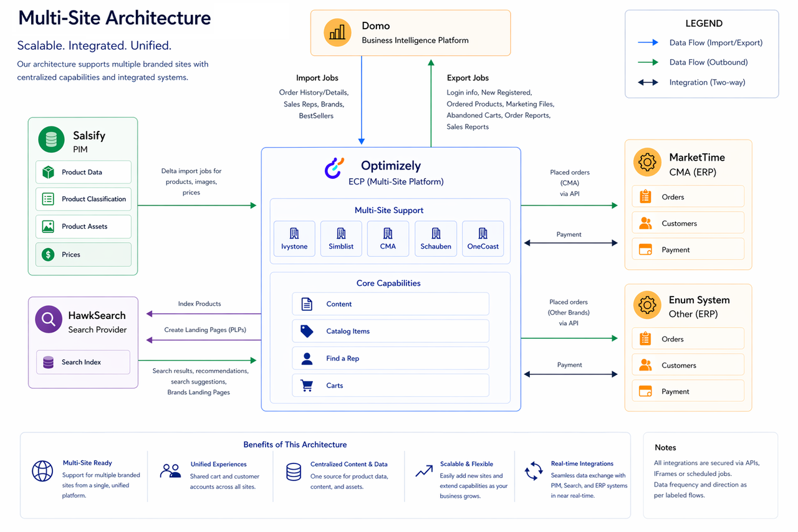Click the Notes heading

[x=665, y=447]
